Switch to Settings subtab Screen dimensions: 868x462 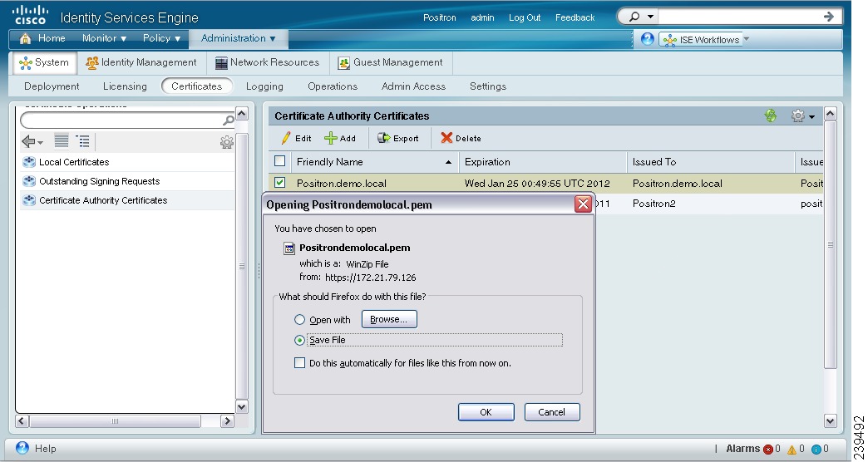coord(488,86)
